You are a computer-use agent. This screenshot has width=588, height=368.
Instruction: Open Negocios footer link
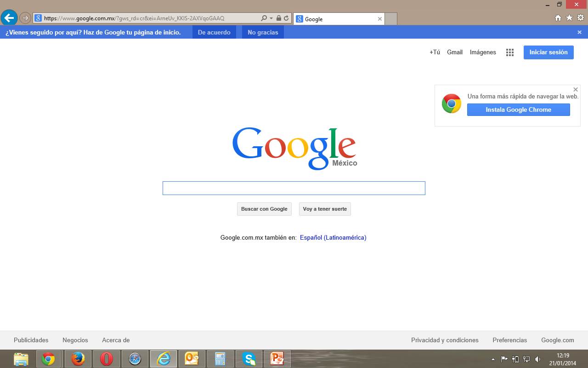[75, 340]
